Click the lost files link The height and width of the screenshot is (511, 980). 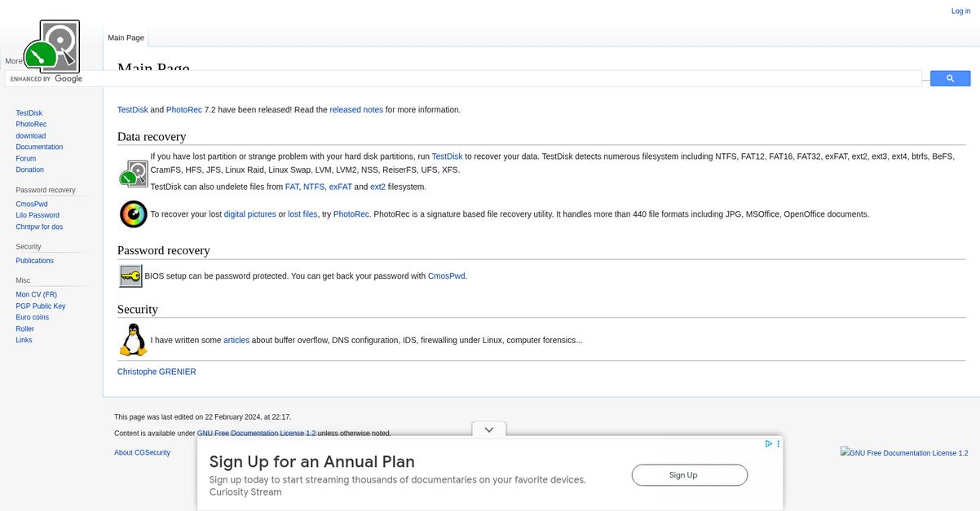(x=302, y=214)
